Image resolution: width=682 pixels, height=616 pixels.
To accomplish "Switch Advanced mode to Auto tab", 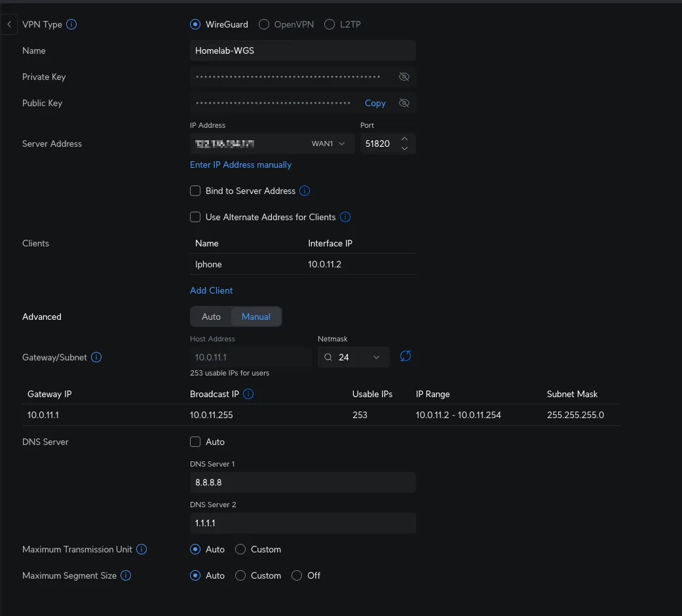I will [211, 317].
